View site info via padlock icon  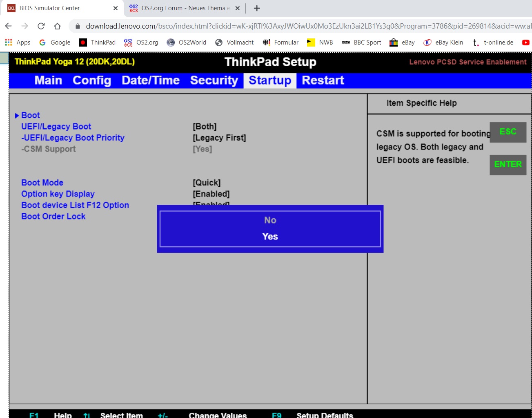(x=78, y=26)
